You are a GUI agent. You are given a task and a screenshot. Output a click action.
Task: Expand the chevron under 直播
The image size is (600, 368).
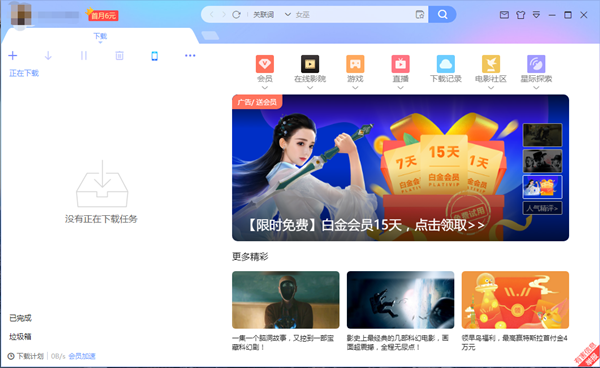tap(400, 88)
